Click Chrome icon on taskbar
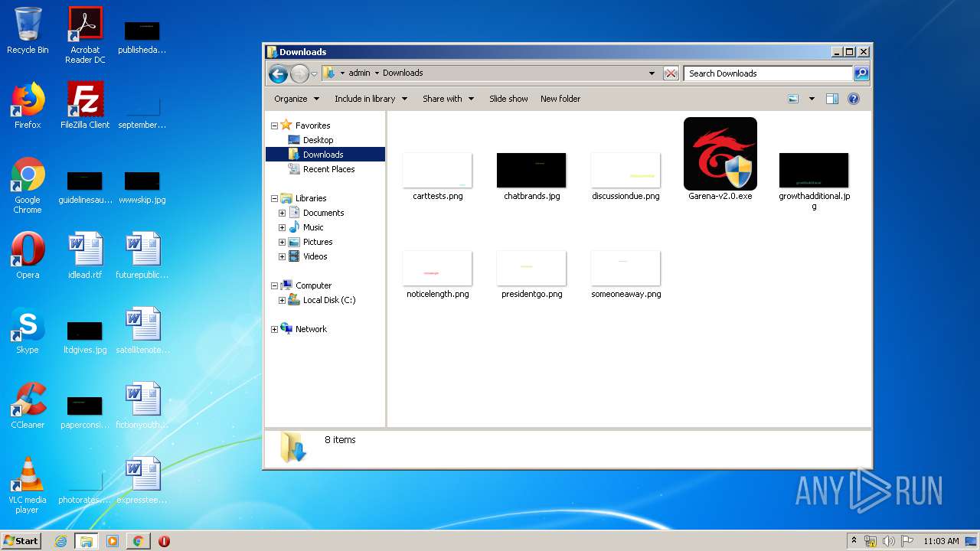The image size is (980, 551). coord(138,541)
